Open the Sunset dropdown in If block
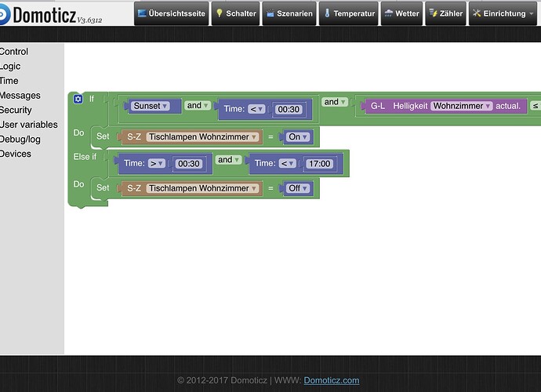Screen dimensions: 541x392 151,106
